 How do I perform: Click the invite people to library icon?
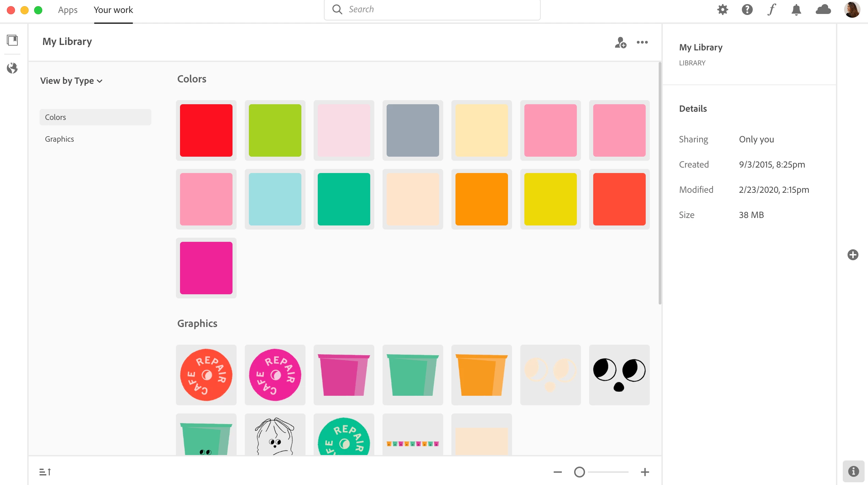(x=620, y=43)
